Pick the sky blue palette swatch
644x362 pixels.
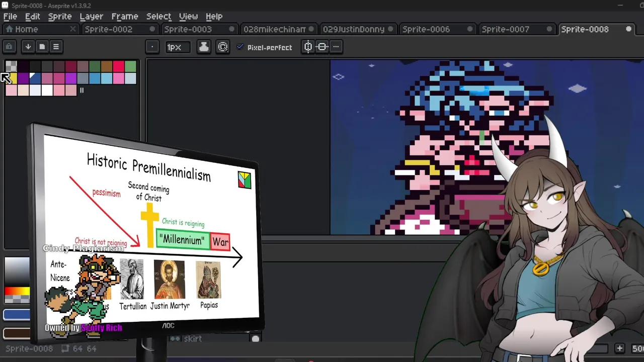point(107,78)
